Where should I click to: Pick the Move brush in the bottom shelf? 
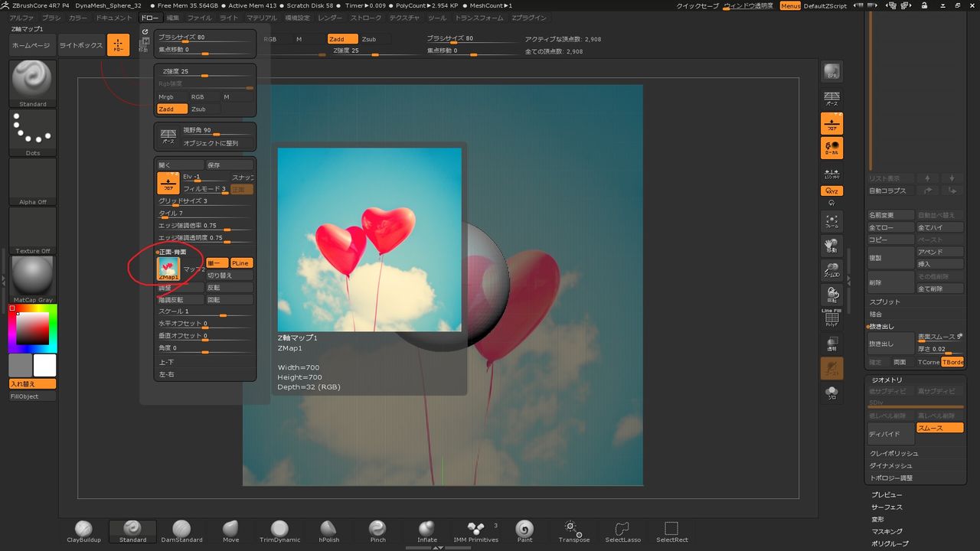230,532
